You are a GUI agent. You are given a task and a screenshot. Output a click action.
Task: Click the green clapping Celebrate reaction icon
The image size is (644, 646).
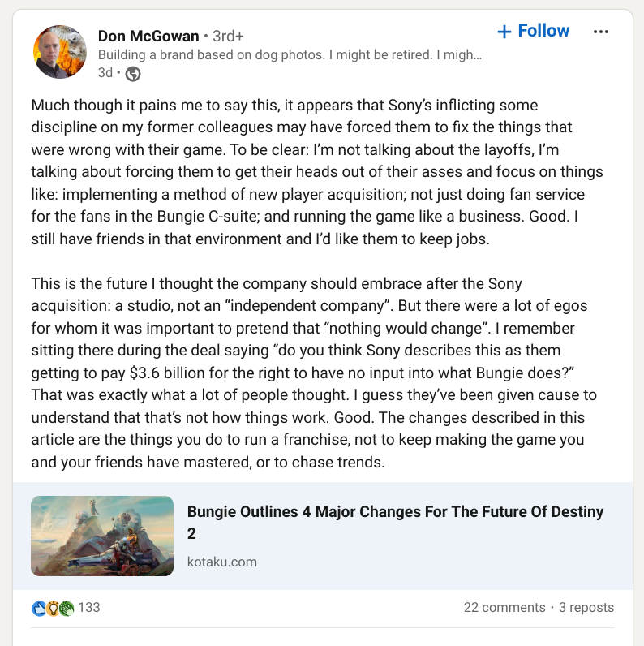click(x=66, y=607)
